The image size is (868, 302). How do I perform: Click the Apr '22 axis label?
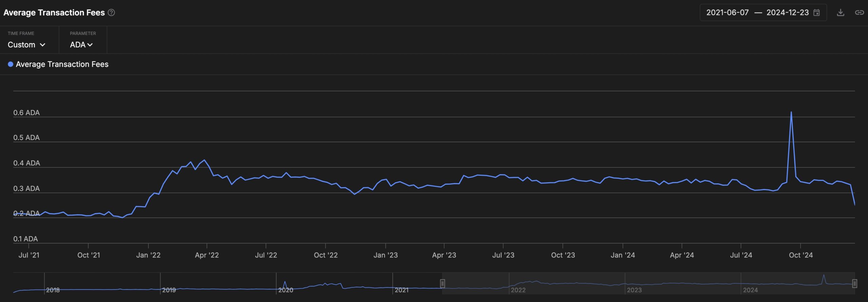[x=207, y=255]
